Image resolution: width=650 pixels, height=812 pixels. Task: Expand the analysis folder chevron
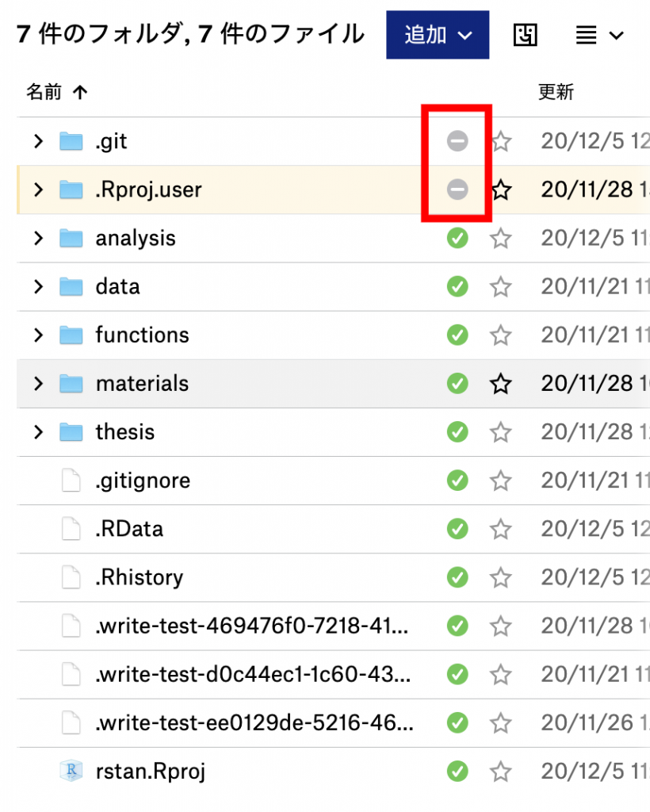coord(37,238)
